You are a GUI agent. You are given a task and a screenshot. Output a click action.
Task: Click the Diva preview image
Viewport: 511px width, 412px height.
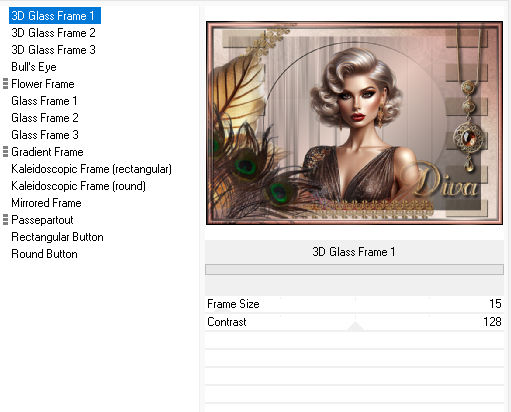pyautogui.click(x=354, y=123)
